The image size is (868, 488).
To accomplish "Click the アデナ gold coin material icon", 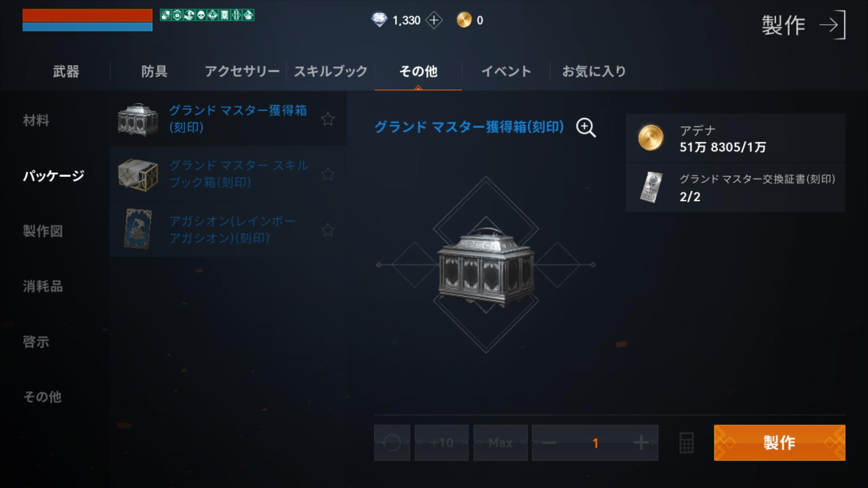I will 651,138.
